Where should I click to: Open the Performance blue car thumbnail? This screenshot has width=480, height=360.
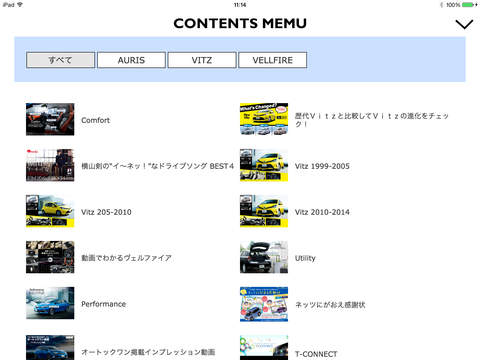50,303
